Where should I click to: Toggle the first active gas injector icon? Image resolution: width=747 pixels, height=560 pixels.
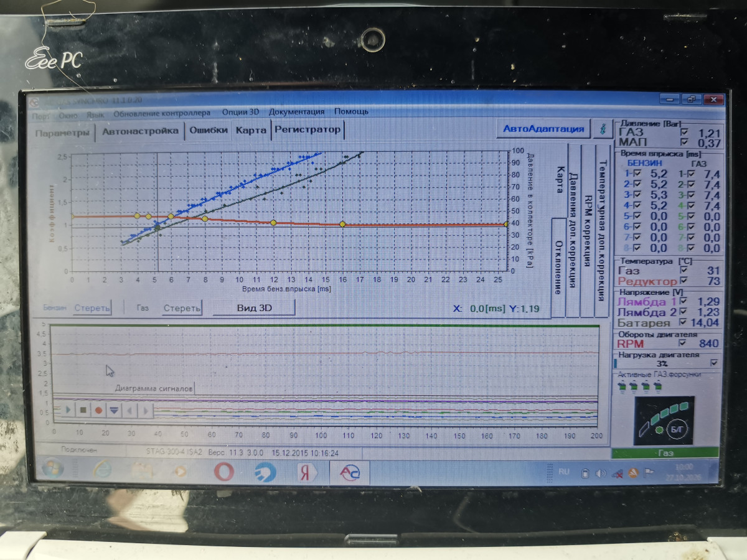pyautogui.click(x=621, y=387)
